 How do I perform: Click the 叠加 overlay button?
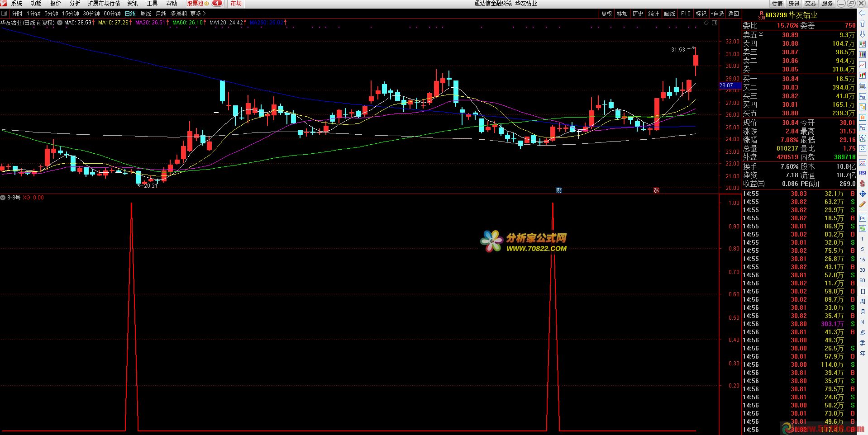tap(622, 14)
